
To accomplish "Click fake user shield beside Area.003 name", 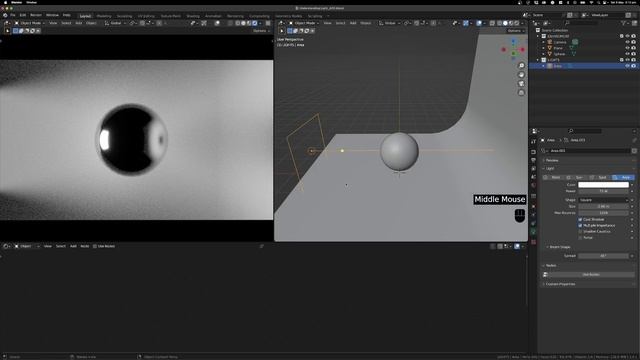I will pyautogui.click(x=634, y=151).
